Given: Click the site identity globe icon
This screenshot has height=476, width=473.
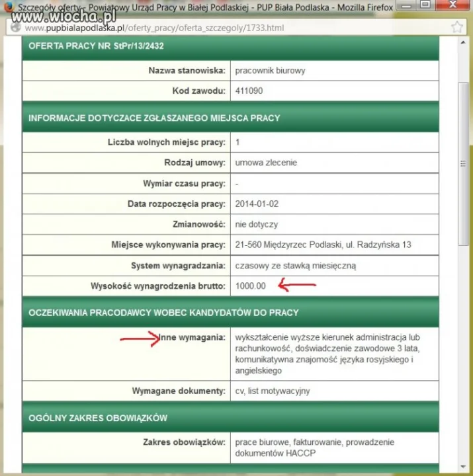Looking at the screenshot, I should 15,27.
